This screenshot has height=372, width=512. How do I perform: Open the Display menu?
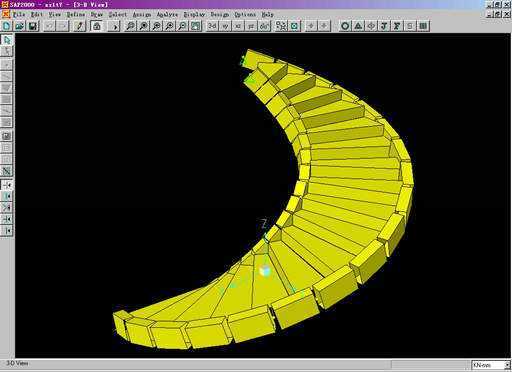[194, 15]
